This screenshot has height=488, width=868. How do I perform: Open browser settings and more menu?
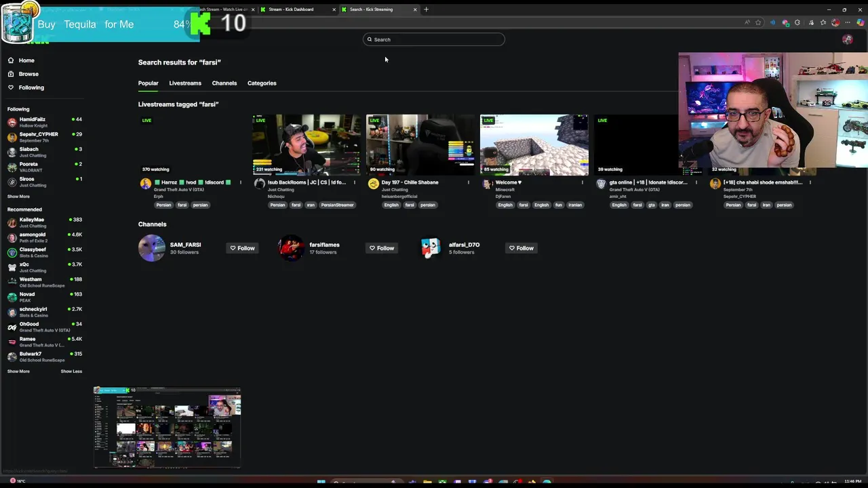[x=848, y=22]
